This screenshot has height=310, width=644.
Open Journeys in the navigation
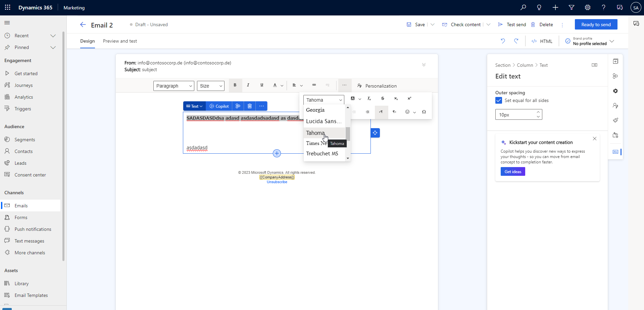point(23,85)
